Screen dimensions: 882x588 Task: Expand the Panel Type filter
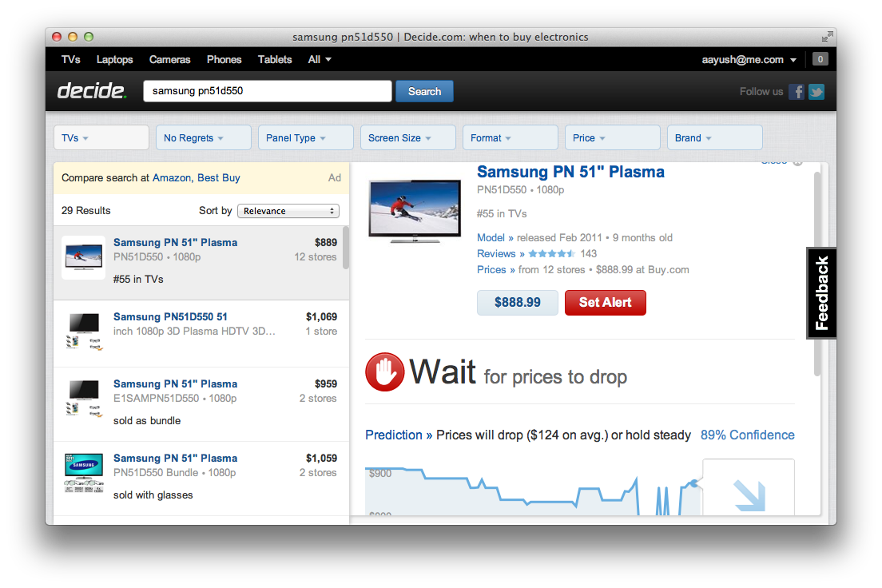point(305,138)
